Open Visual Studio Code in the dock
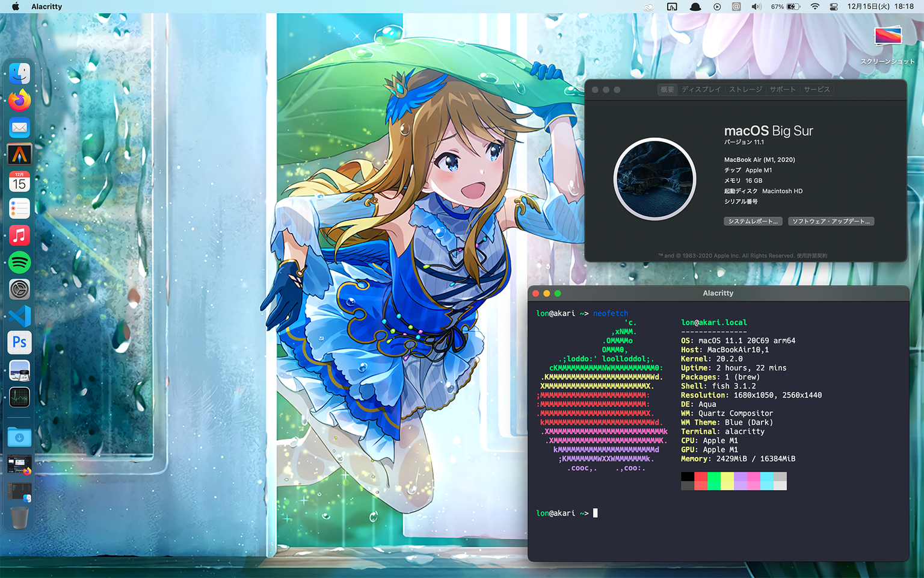Screen dimensions: 924x578 pyautogui.click(x=19, y=316)
